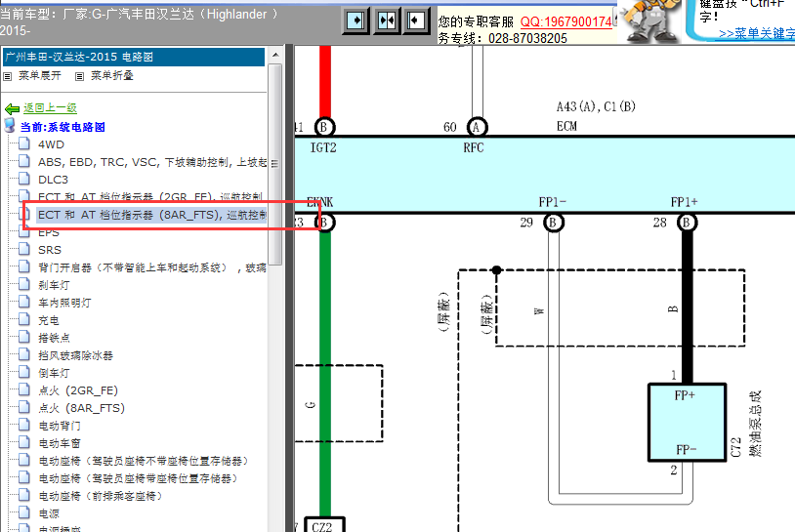
Task: Select the 背门开启器 tree entry
Action: [x=152, y=267]
